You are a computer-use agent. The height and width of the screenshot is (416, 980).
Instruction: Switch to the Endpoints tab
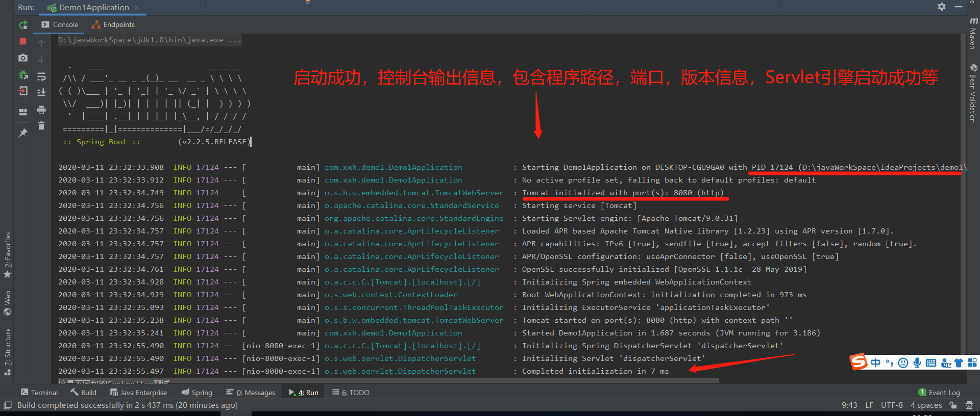[x=113, y=24]
